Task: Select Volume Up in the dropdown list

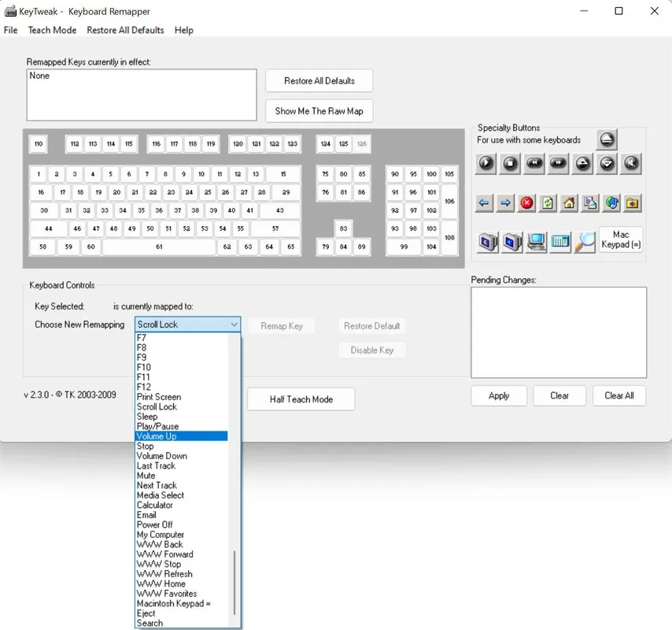Action: pos(181,436)
